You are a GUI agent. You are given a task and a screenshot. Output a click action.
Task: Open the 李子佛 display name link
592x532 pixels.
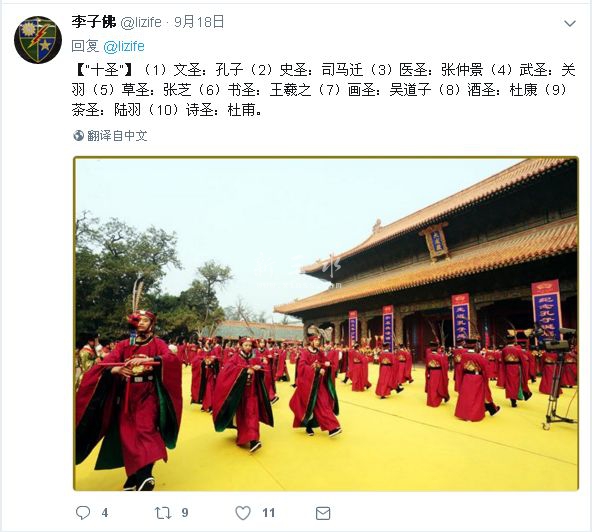(94, 22)
